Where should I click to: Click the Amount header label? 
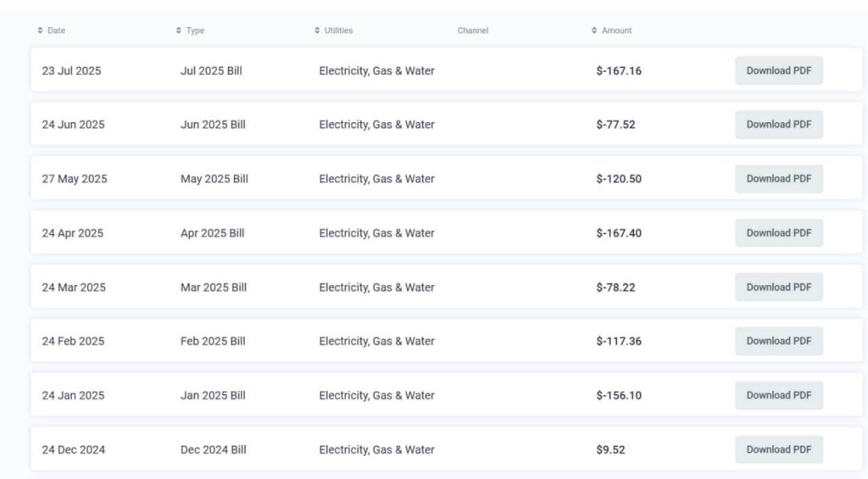point(617,31)
